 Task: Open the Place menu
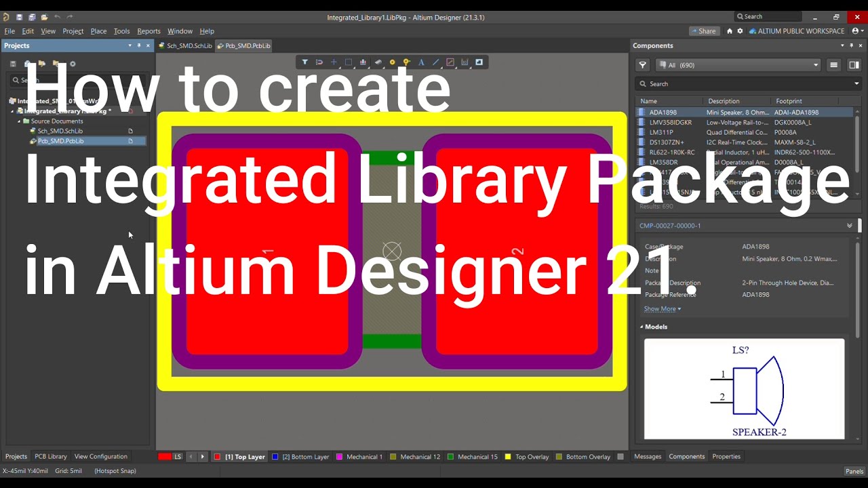coord(98,31)
